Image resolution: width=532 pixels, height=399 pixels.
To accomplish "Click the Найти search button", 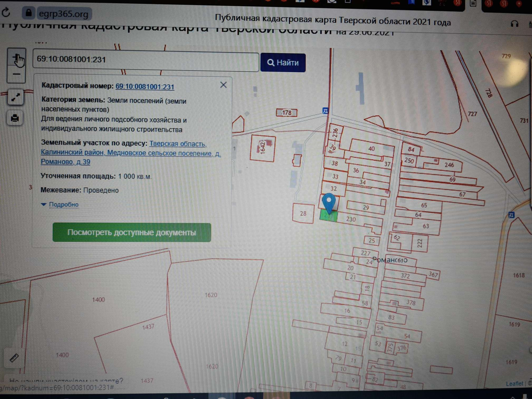I will pyautogui.click(x=283, y=63).
